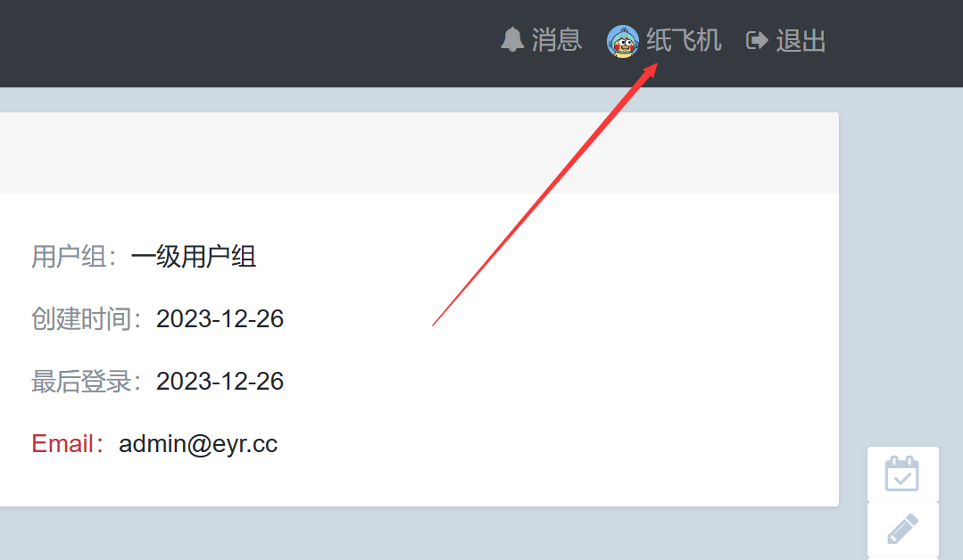This screenshot has height=560, width=963.
Task: Click empty area of dark navigation bar
Action: [245, 43]
